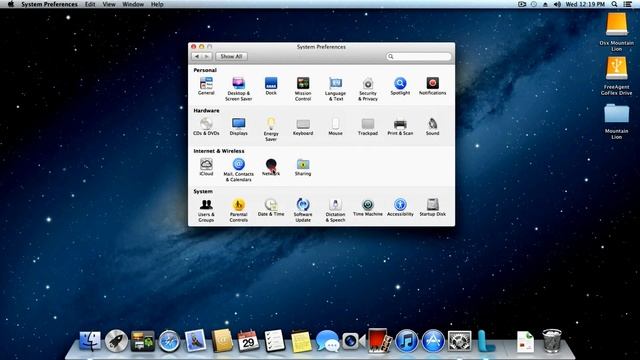Launch Launchpad from the Dock

pos(116,341)
